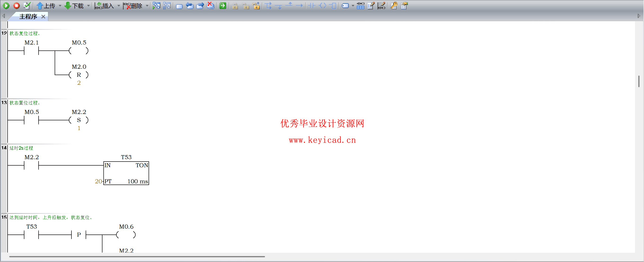Click the red Stop PLC button
Image resolution: width=644 pixels, height=262 pixels.
[17, 5]
